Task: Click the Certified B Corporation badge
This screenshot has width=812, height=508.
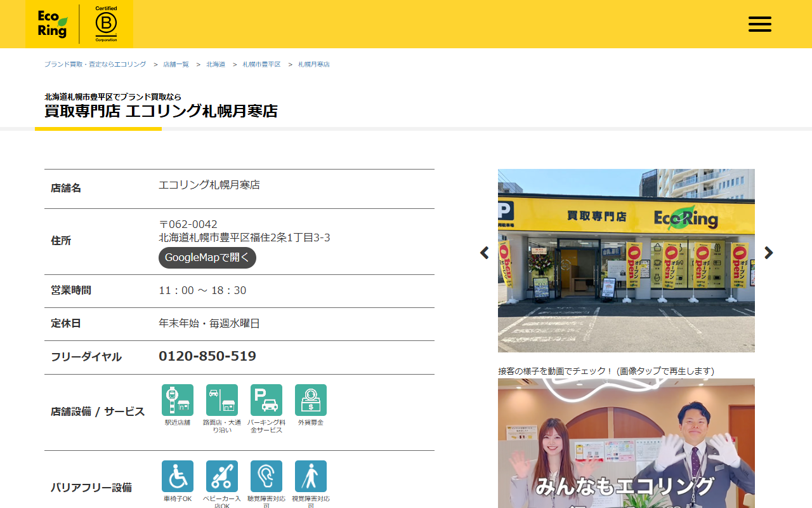Action: [x=106, y=24]
